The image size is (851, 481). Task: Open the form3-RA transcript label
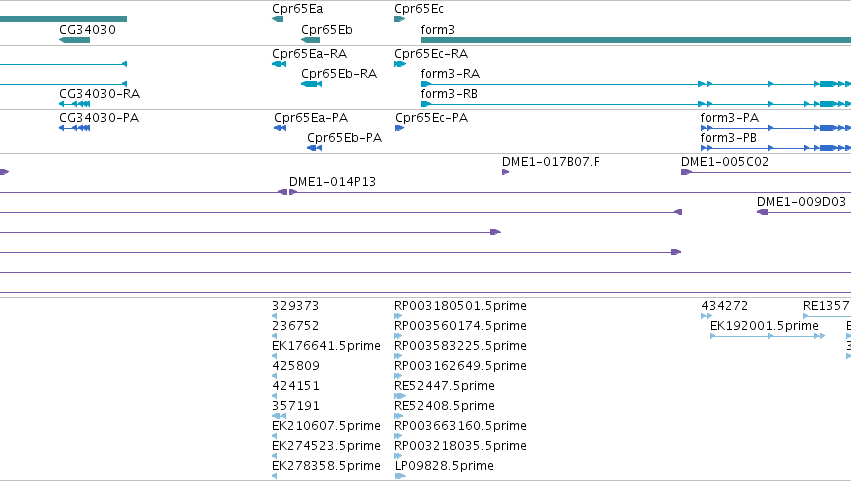[x=450, y=74]
